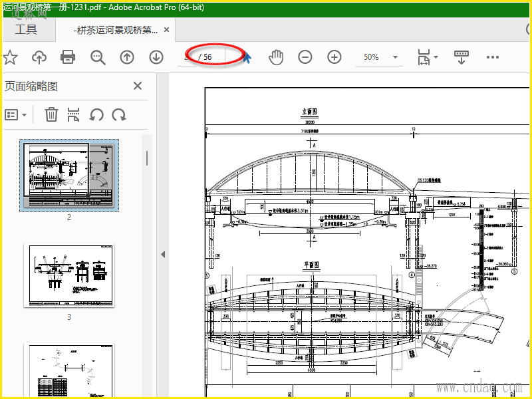The width and height of the screenshot is (532, 399).
Task: Select the hand pan tool
Action: 276,57
